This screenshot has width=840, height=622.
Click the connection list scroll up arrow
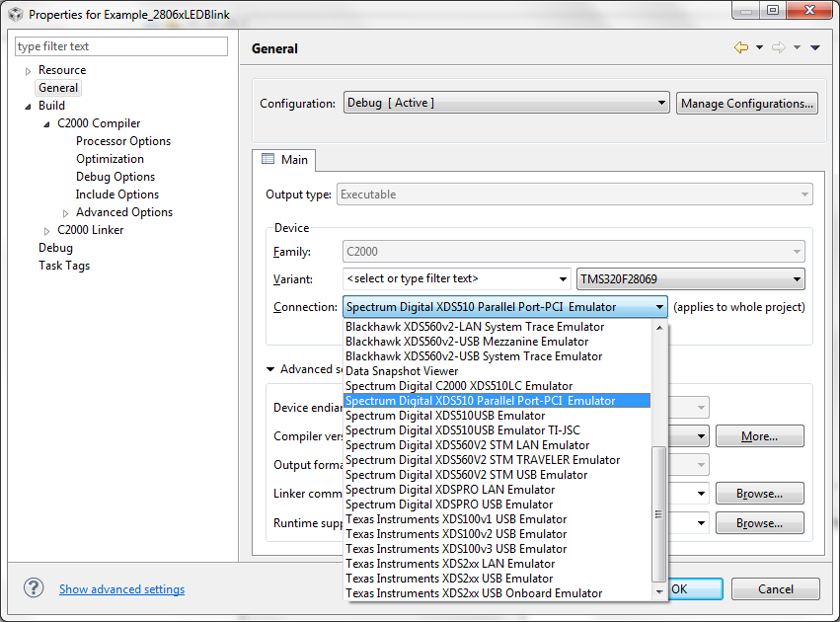(659, 327)
